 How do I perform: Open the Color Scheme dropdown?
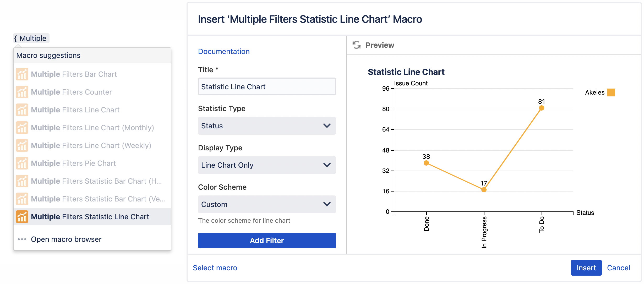pyautogui.click(x=266, y=204)
